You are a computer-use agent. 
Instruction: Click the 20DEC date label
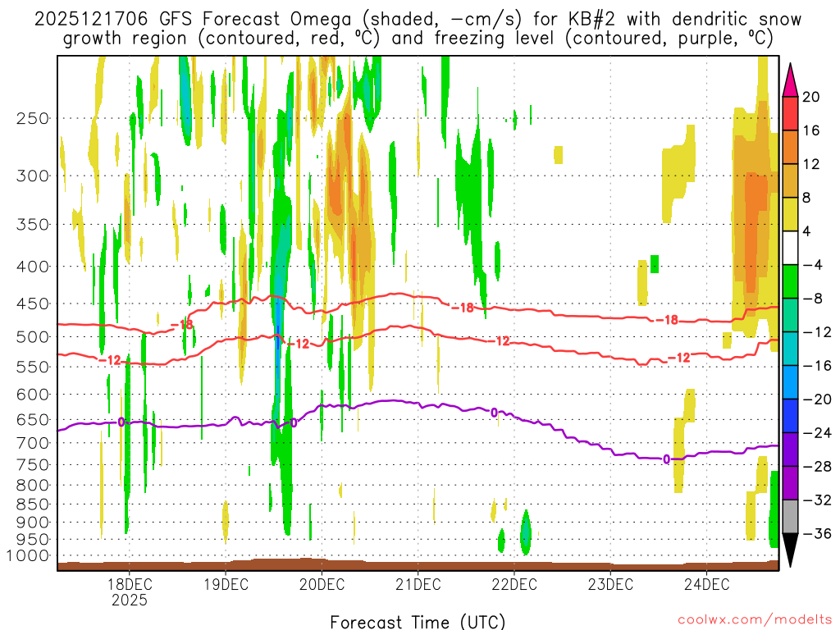[322, 584]
